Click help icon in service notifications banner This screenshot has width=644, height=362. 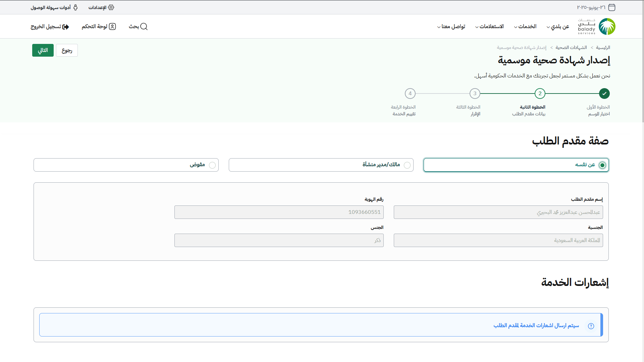(x=591, y=326)
